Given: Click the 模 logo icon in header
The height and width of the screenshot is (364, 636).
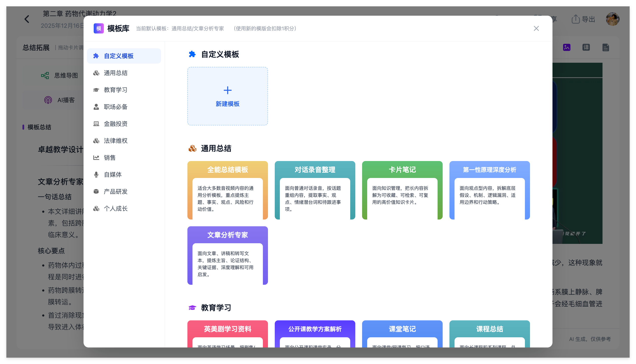Looking at the screenshot, I should [x=99, y=29].
